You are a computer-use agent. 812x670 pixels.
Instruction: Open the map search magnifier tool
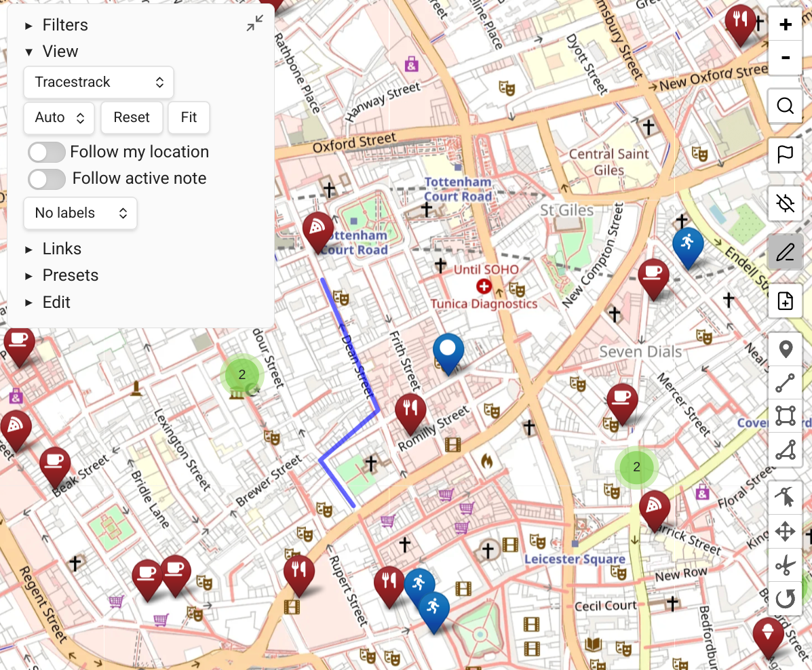click(x=785, y=106)
